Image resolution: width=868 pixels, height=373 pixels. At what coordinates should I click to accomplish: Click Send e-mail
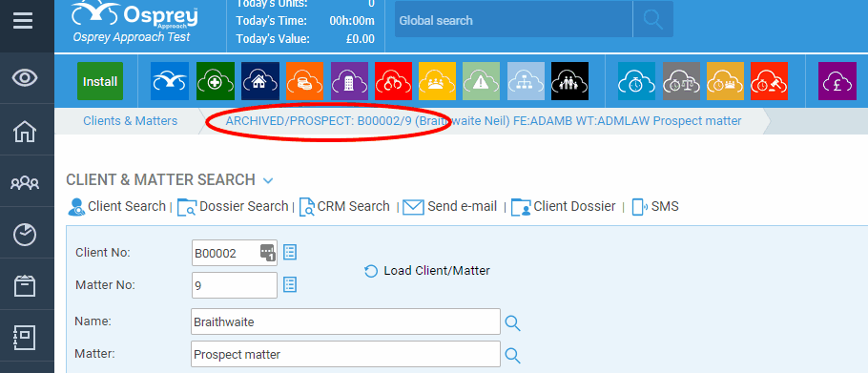(x=449, y=206)
